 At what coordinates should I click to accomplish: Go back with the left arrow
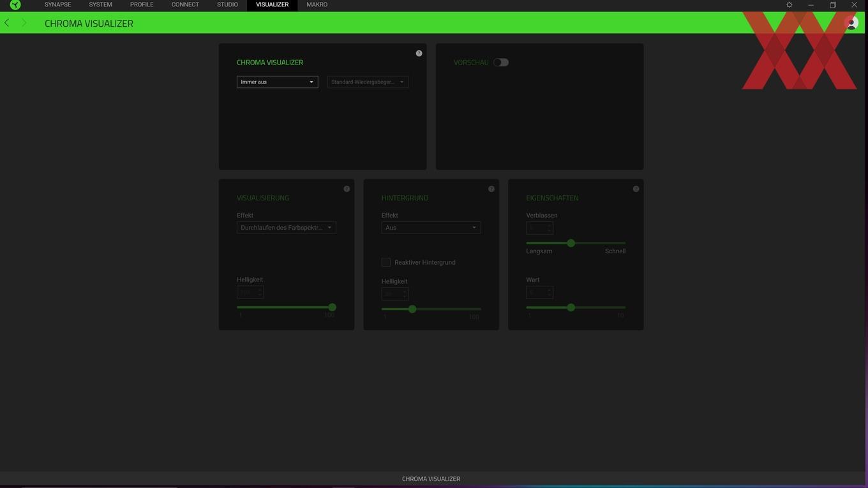(x=7, y=23)
